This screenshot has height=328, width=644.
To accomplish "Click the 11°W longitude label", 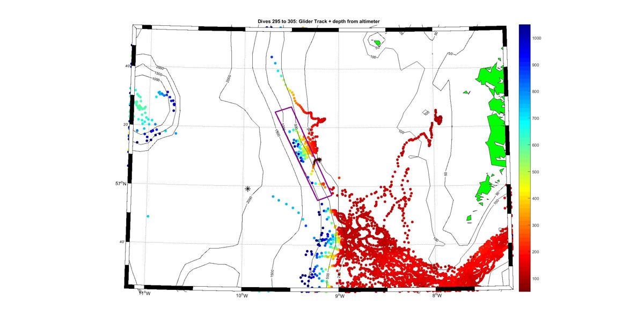I will pos(144,294).
